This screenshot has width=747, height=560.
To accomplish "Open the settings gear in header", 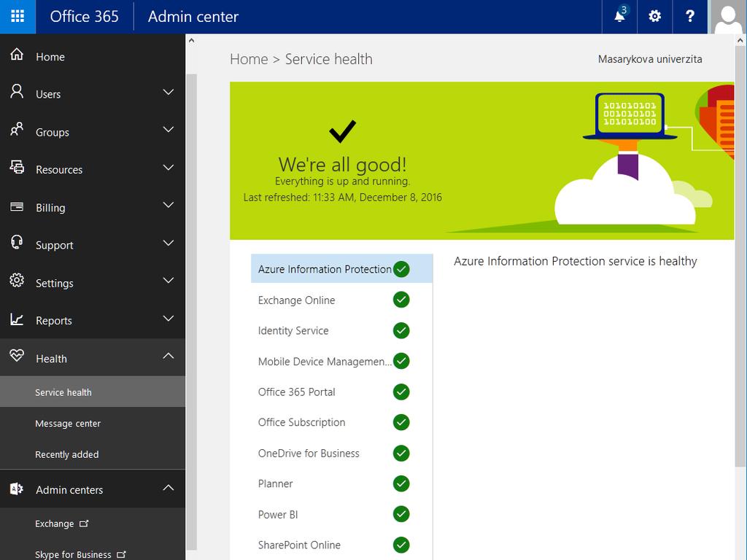I will click(654, 17).
